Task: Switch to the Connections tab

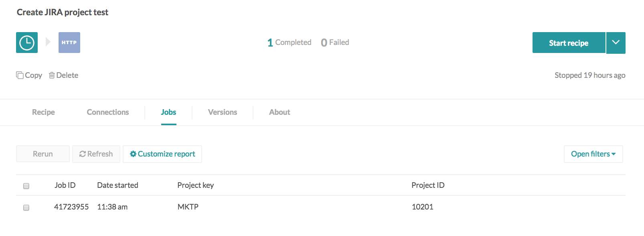Action: (108, 112)
